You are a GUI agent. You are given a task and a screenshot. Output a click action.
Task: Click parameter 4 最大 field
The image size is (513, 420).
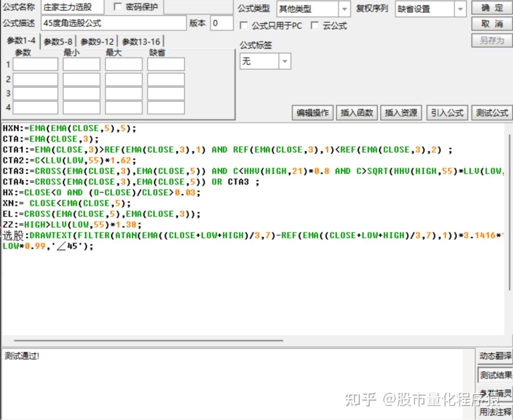[x=124, y=107]
